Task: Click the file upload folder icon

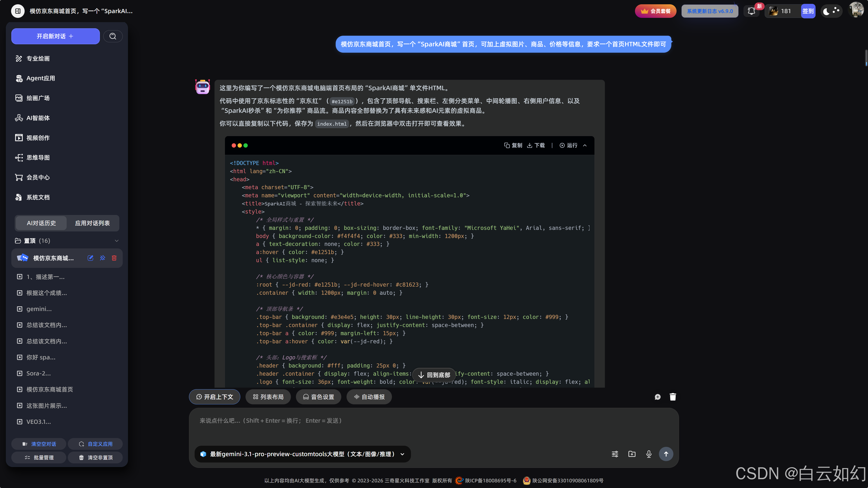Action: point(632,454)
